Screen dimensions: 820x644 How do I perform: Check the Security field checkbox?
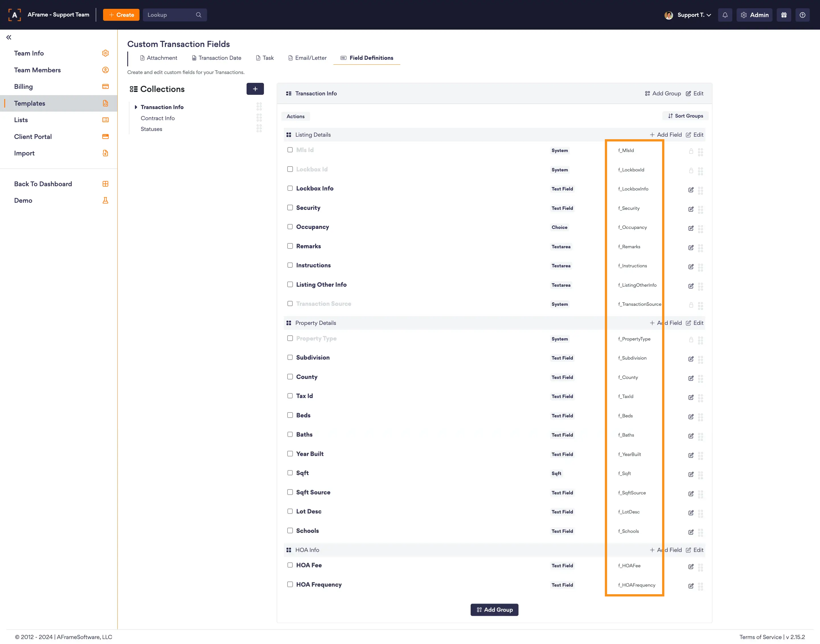point(290,208)
